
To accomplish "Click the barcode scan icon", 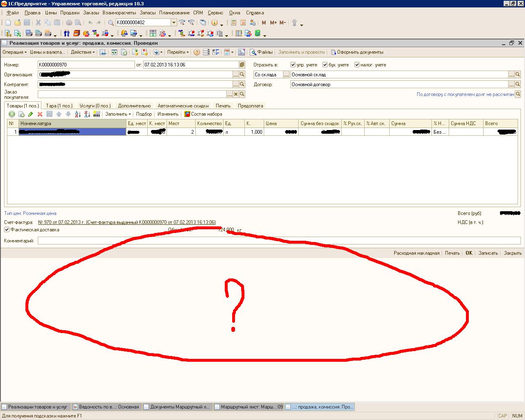I will (x=97, y=114).
